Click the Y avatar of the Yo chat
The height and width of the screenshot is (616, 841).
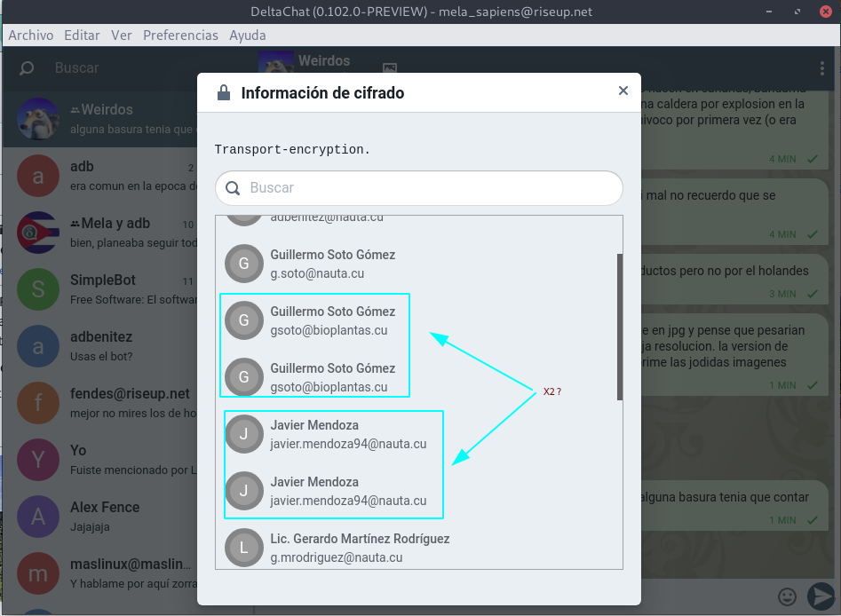pos(38,460)
